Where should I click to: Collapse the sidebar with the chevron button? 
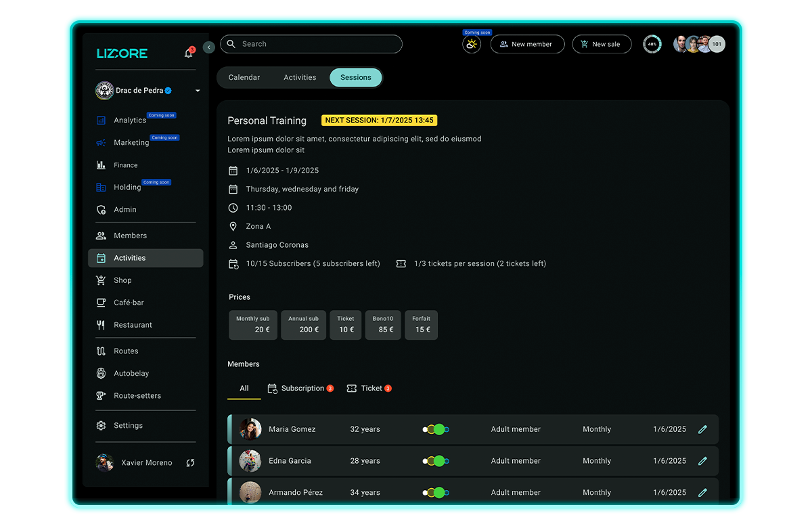[209, 47]
